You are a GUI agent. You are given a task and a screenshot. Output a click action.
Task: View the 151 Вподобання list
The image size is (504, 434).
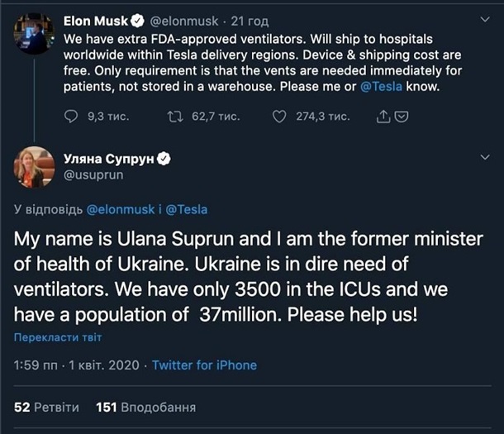pyautogui.click(x=145, y=407)
